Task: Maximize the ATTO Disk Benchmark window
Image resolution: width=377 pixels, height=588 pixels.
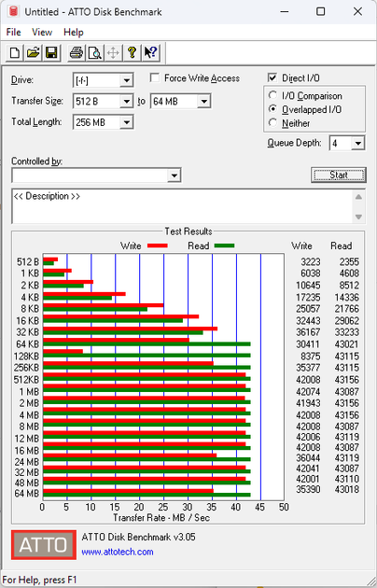Action: click(320, 11)
